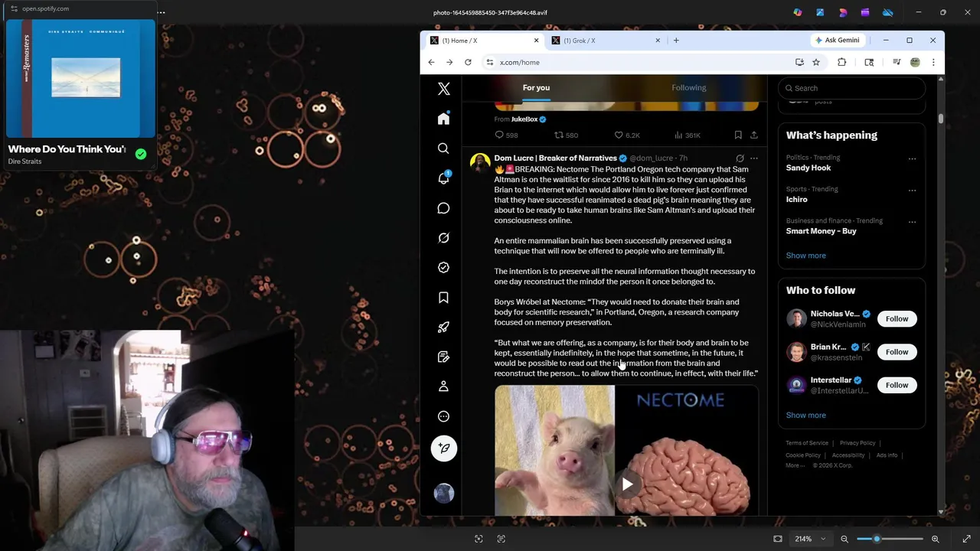View 361K analytics on JukeBox post

(x=688, y=135)
